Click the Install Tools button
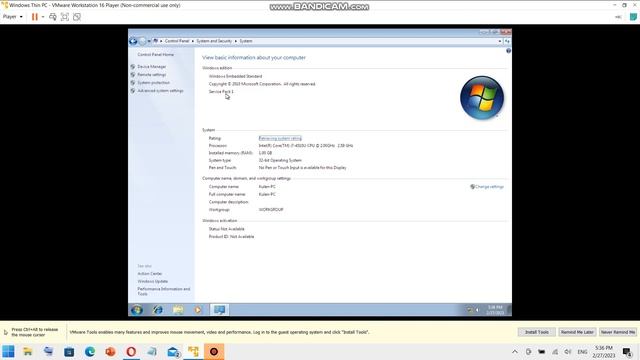This screenshot has height=360, width=640. [x=536, y=332]
